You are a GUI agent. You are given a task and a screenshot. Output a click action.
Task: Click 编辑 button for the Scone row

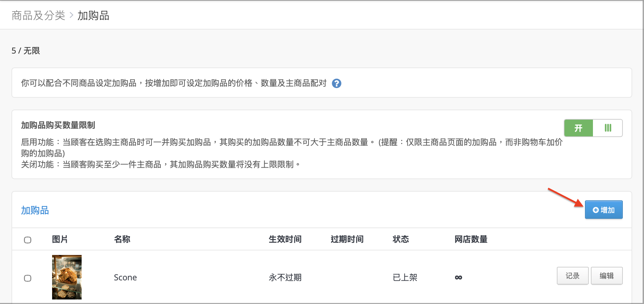(x=607, y=276)
